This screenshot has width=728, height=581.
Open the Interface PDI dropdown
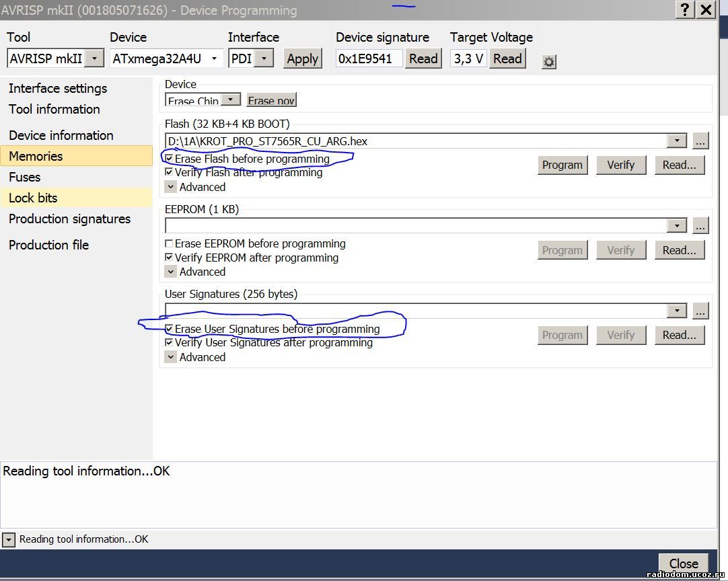(x=264, y=59)
